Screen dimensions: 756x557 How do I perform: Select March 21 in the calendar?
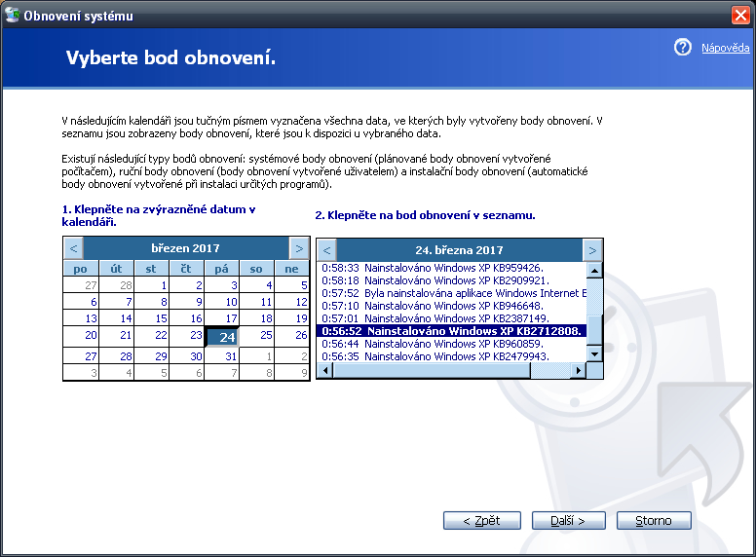(117, 335)
